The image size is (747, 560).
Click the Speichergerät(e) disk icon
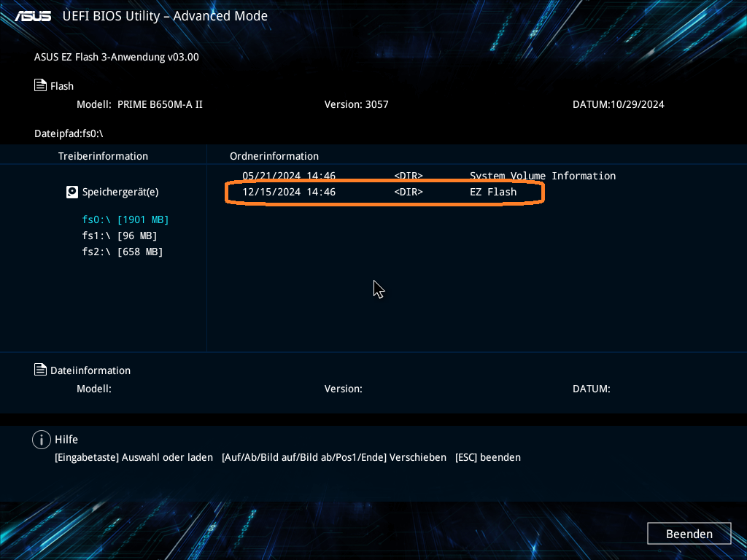(x=72, y=192)
